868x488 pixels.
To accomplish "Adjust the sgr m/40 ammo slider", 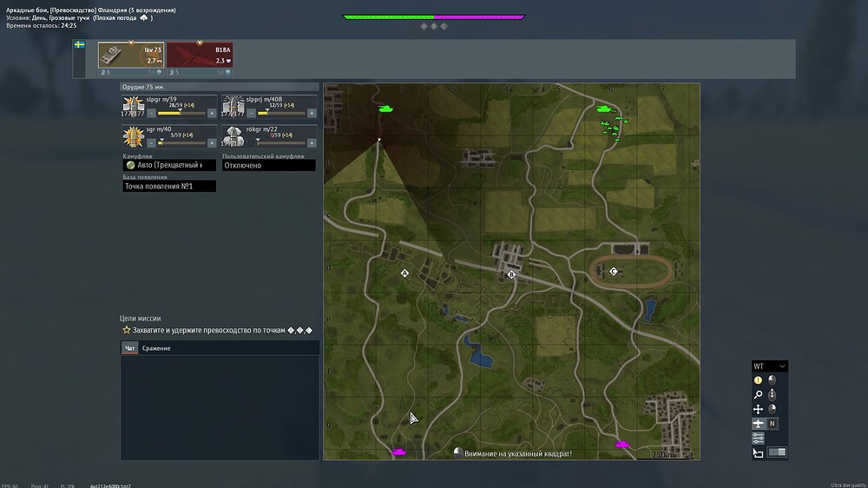I will click(181, 143).
